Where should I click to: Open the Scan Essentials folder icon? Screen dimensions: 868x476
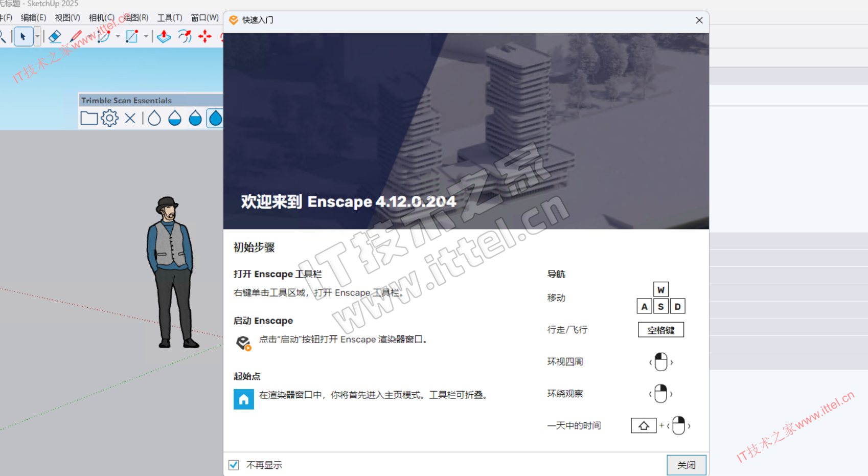point(89,119)
